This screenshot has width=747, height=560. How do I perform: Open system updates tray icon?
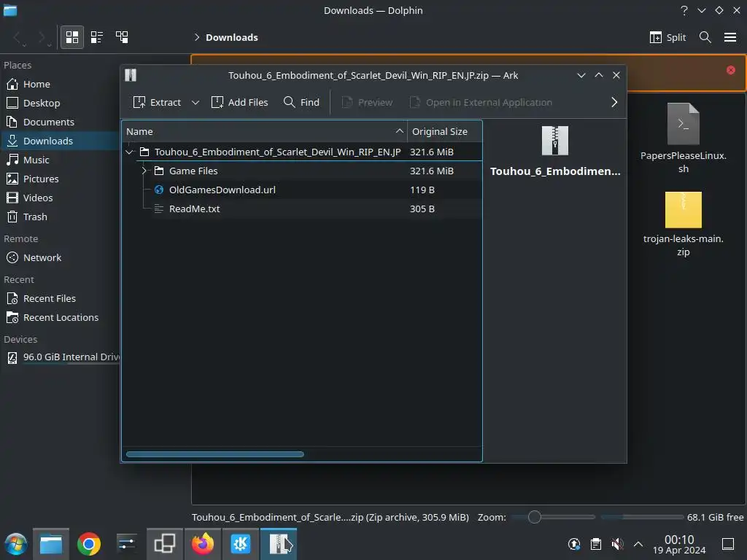tap(574, 544)
